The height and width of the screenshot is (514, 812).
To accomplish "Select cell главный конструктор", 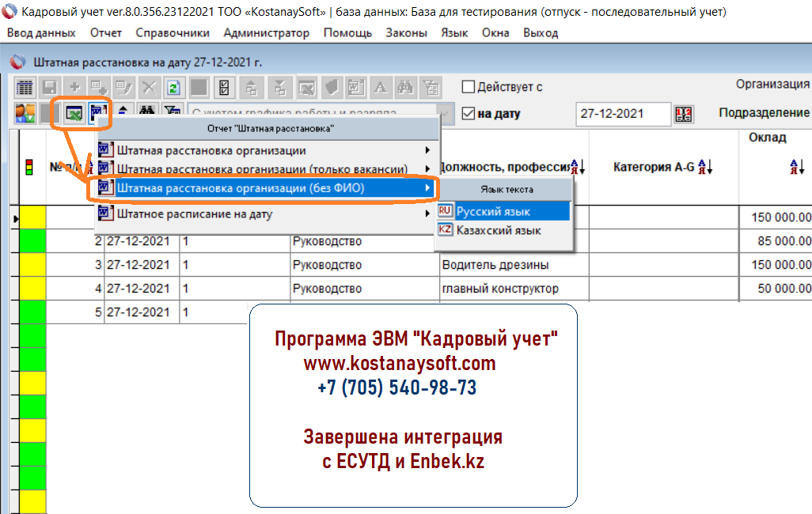I will coord(514,289).
